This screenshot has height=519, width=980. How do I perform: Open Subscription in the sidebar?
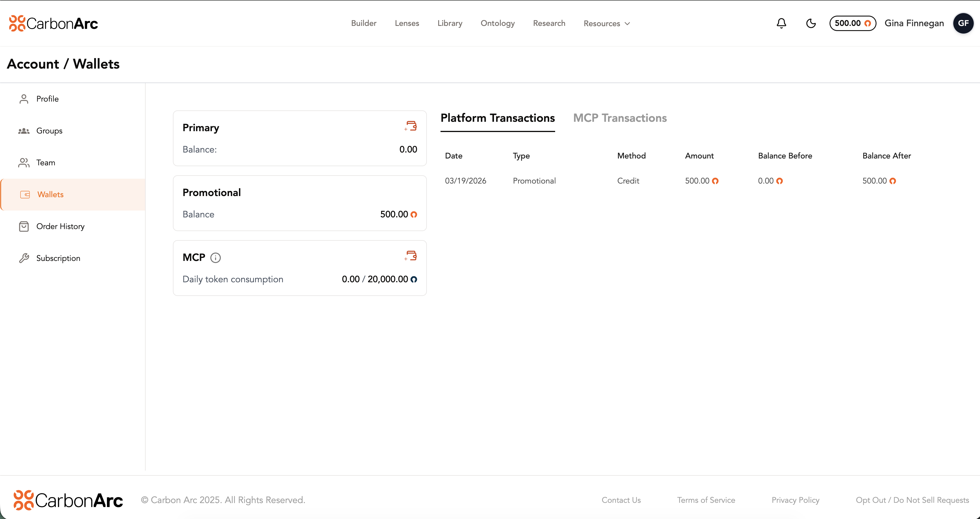(58, 258)
